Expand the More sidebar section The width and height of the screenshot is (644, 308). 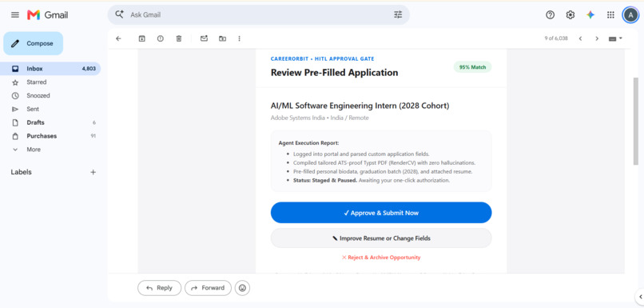(50, 150)
